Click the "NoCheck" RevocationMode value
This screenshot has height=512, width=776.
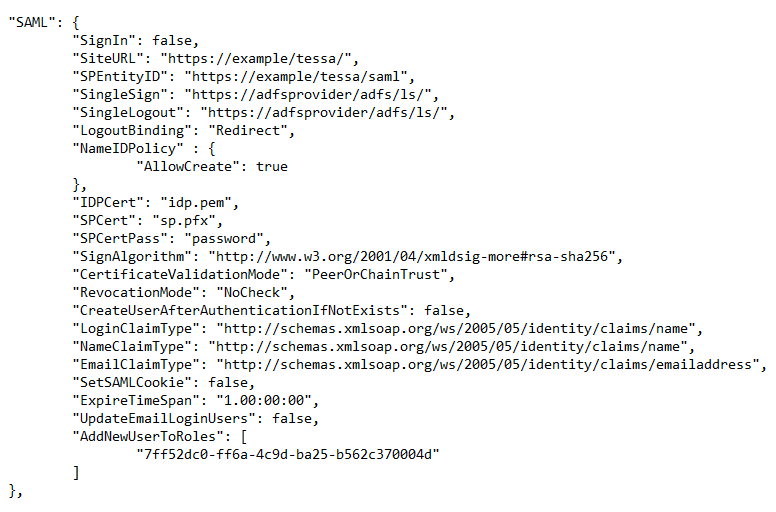click(x=251, y=293)
